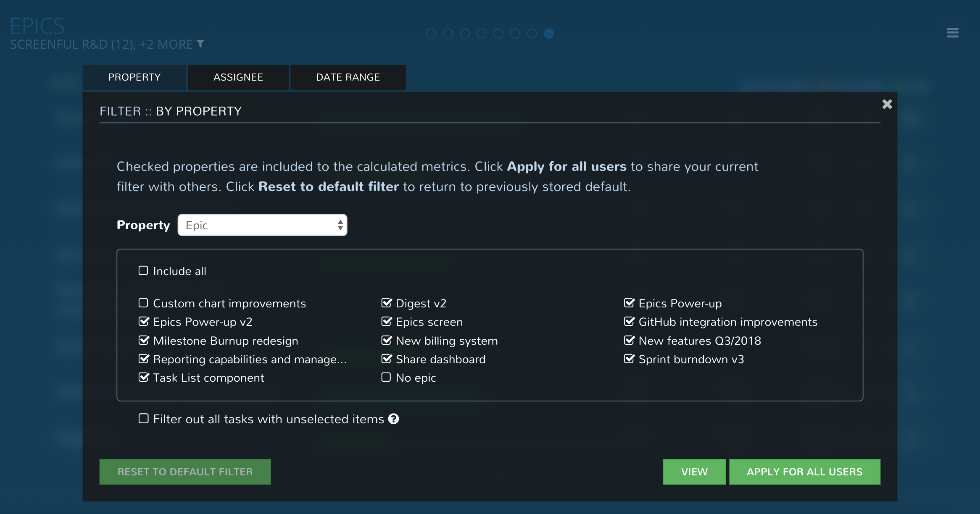980x514 pixels.
Task: Check the Include all checkbox
Action: coord(143,270)
